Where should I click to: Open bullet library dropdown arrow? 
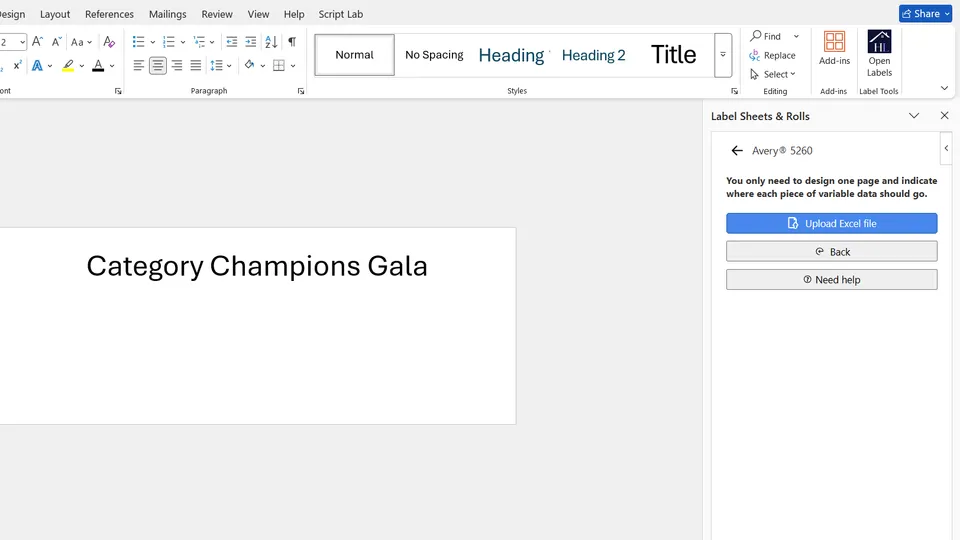[x=152, y=42]
